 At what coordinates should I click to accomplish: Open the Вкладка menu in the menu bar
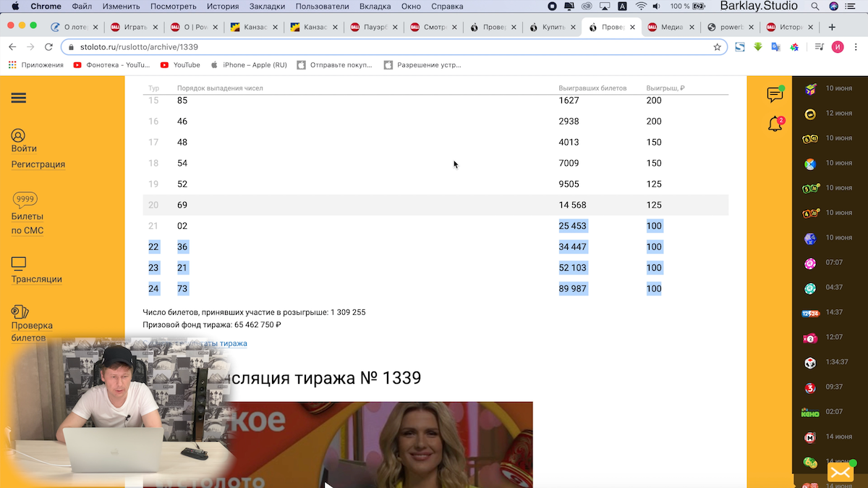pyautogui.click(x=375, y=7)
